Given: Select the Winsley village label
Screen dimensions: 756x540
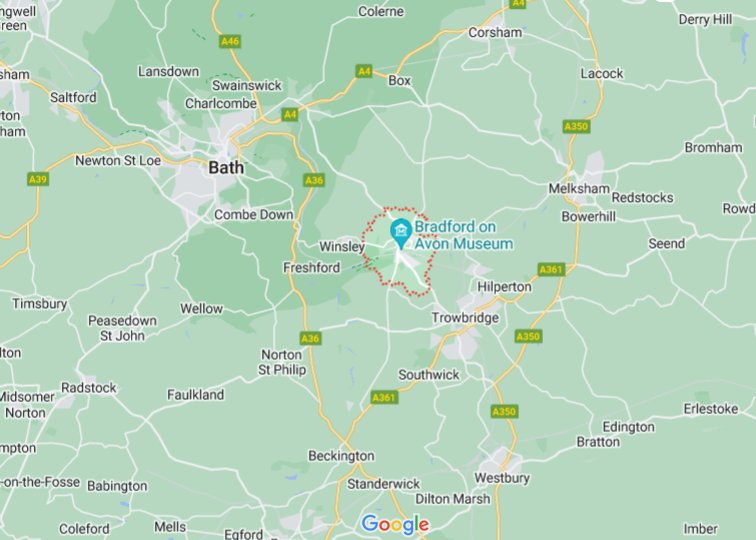Looking at the screenshot, I should coord(342,246).
